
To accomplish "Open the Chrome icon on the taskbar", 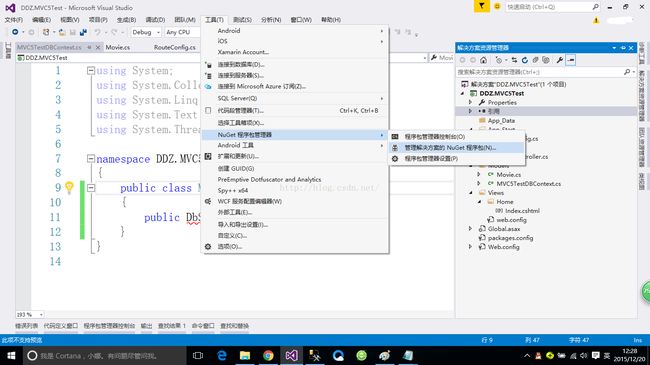I will (268, 355).
